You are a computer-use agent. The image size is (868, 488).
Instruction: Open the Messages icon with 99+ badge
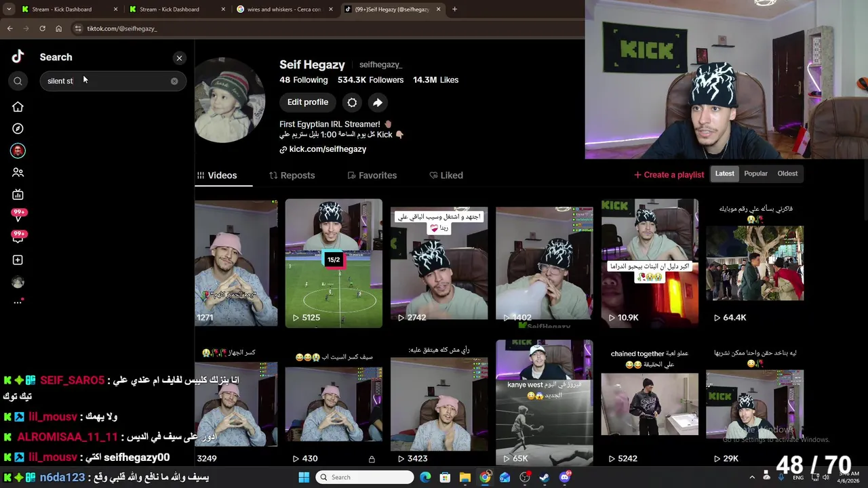pos(18,216)
